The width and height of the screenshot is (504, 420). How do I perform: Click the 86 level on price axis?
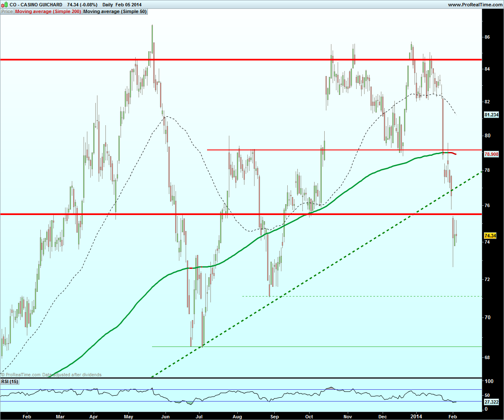pyautogui.click(x=487, y=37)
